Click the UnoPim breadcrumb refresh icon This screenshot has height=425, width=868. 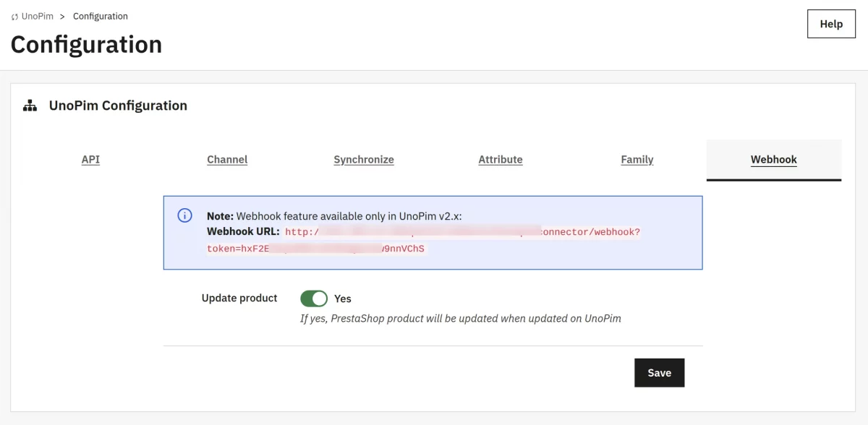pos(14,17)
